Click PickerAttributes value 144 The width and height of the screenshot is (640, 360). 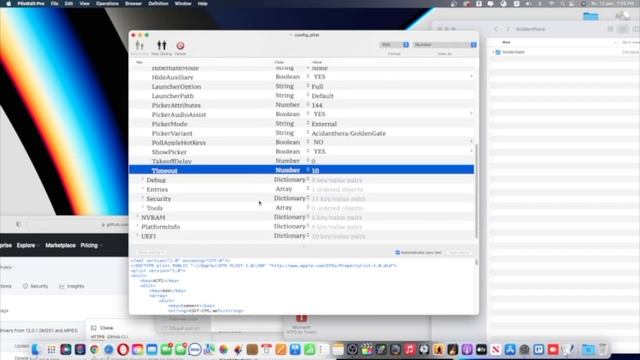(317, 105)
